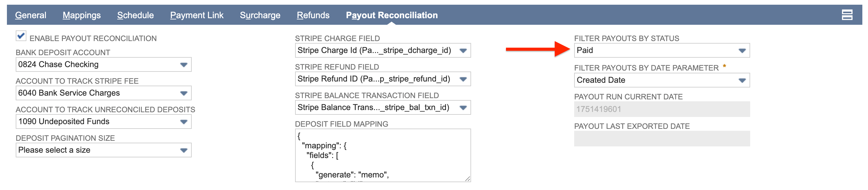Select the Payout Reconciliation tab
The width and height of the screenshot is (868, 190).
click(x=392, y=15)
